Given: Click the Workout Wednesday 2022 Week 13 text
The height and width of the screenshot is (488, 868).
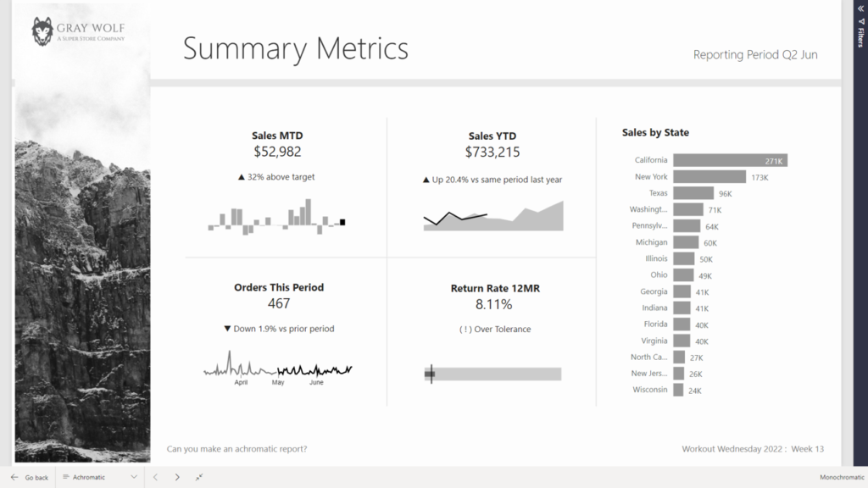Looking at the screenshot, I should (753, 449).
